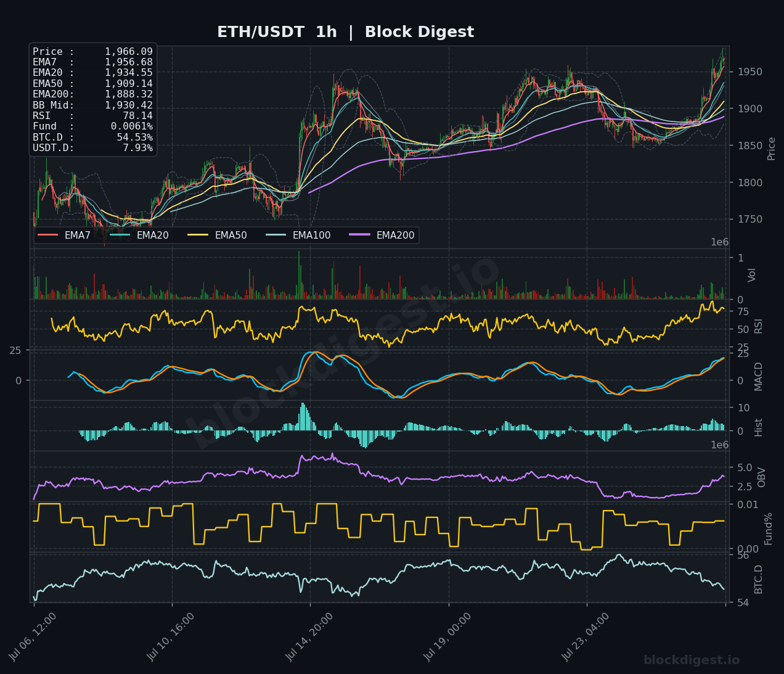Select the RSI value 78.14

coord(137,116)
